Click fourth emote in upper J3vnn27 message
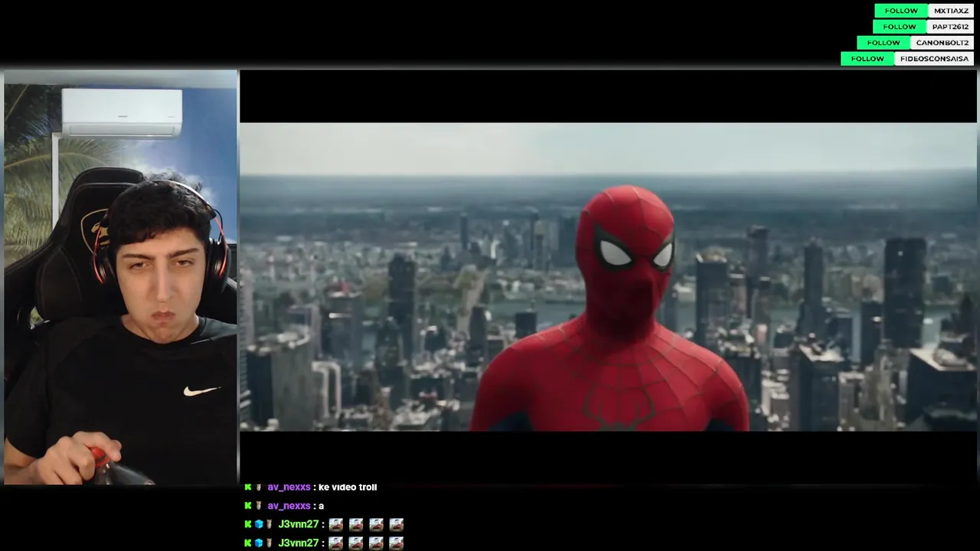The image size is (980, 551). pos(396,524)
